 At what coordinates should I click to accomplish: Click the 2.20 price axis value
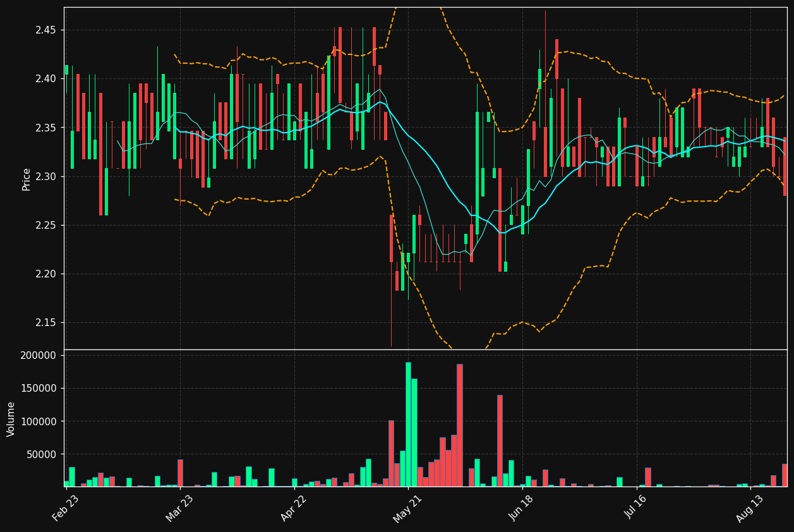click(46, 274)
